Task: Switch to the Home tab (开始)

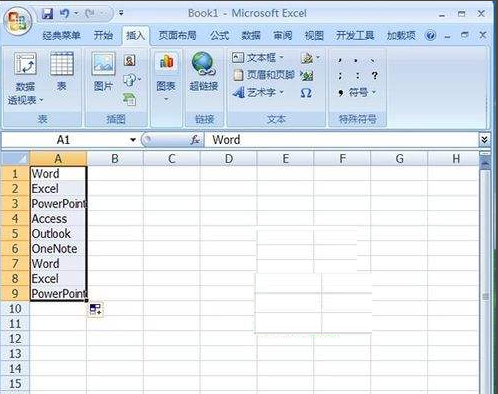Action: pyautogui.click(x=103, y=35)
